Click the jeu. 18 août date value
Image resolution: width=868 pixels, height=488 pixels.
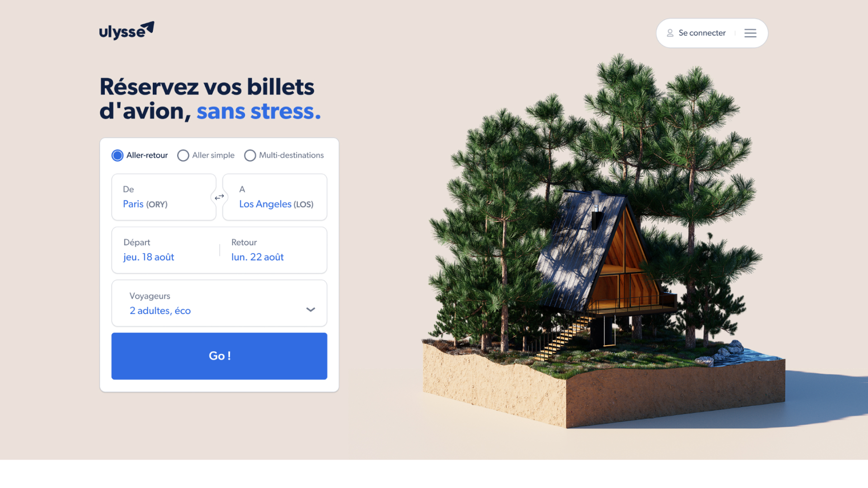tap(149, 257)
